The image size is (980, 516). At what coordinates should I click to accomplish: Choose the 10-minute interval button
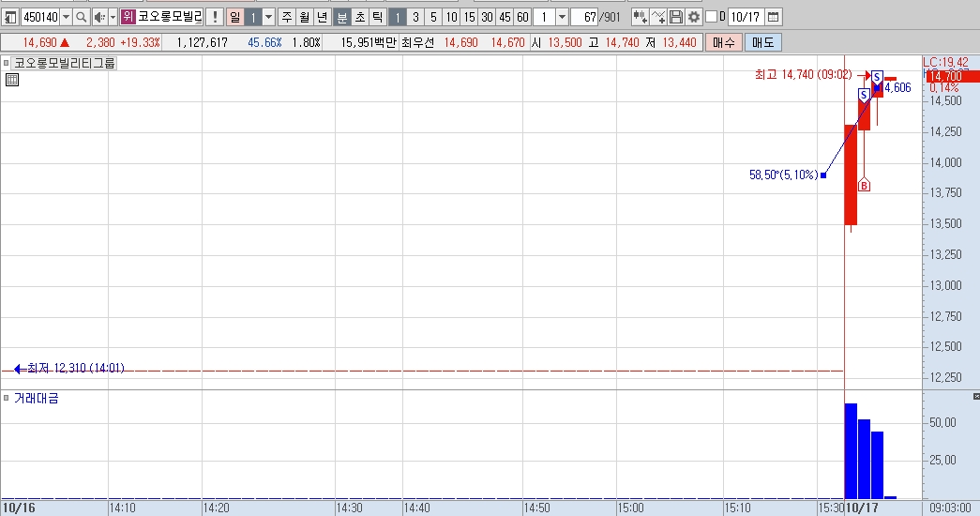tap(451, 17)
